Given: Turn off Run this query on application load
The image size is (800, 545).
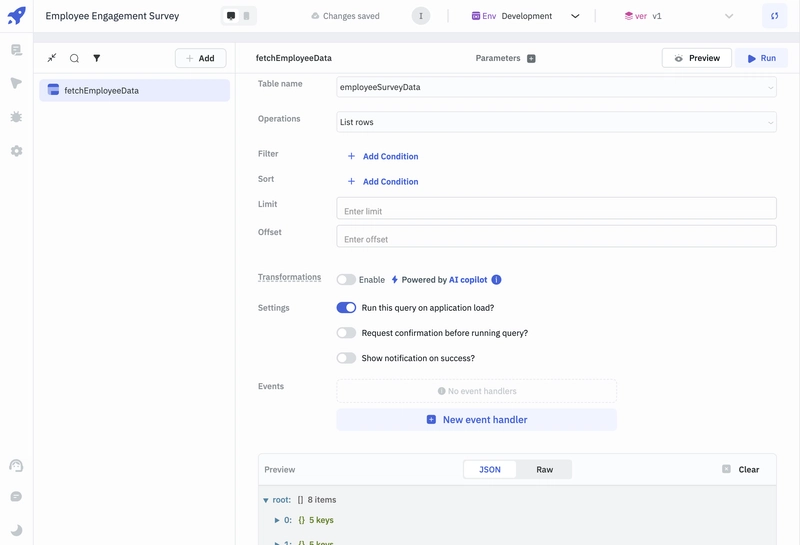Looking at the screenshot, I should pos(346,308).
